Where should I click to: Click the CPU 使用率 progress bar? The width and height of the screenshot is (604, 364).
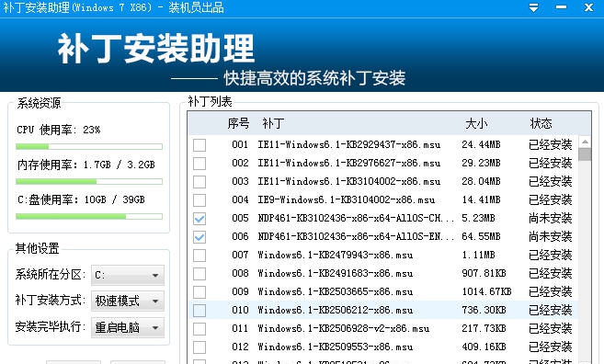coord(89,146)
